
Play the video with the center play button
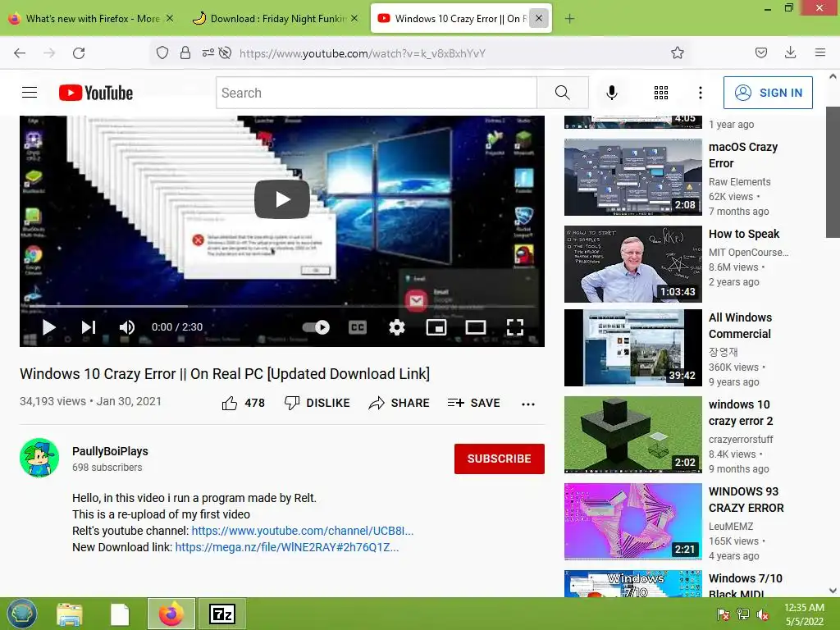point(282,199)
